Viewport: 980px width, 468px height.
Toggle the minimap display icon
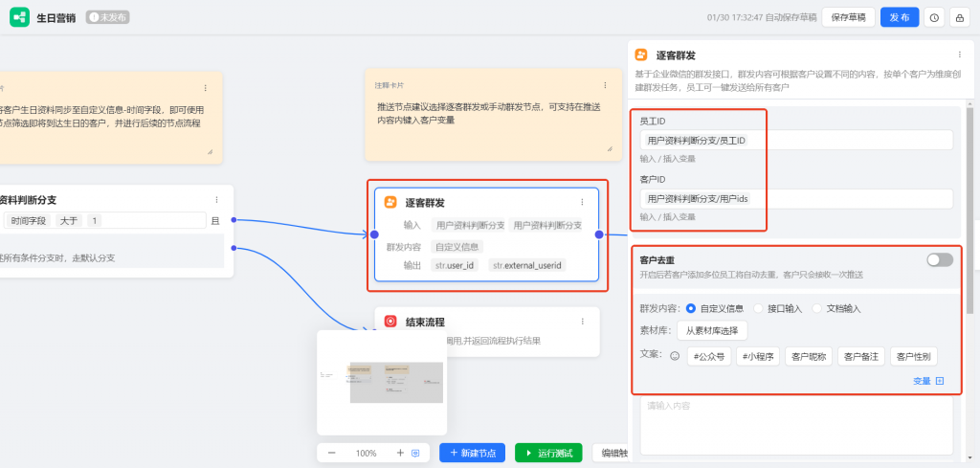(415, 453)
